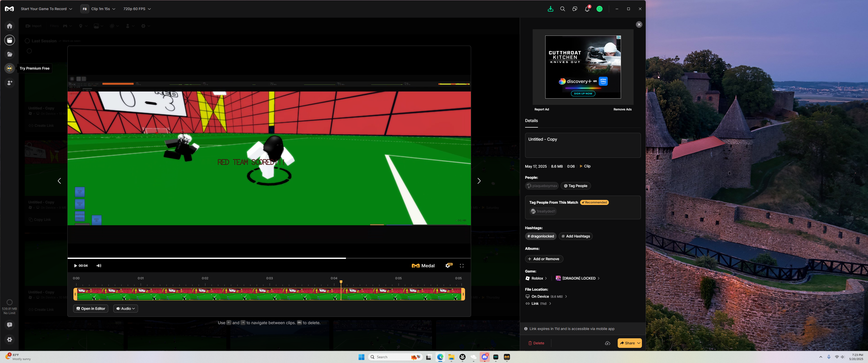Open player settings gear with PRO badge
This screenshot has height=363, width=868.
(x=448, y=265)
